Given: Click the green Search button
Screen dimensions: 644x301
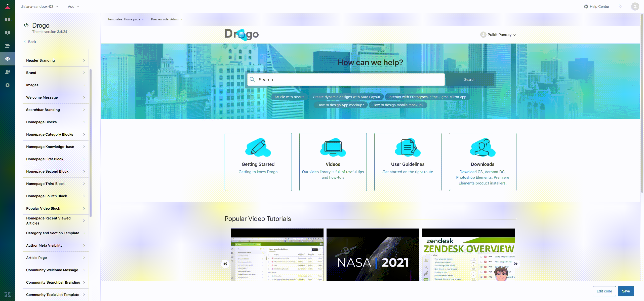Looking at the screenshot, I should 470,80.
